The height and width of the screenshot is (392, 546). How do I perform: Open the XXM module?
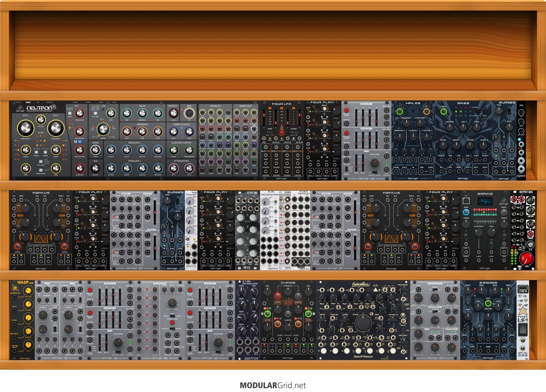tap(247, 230)
